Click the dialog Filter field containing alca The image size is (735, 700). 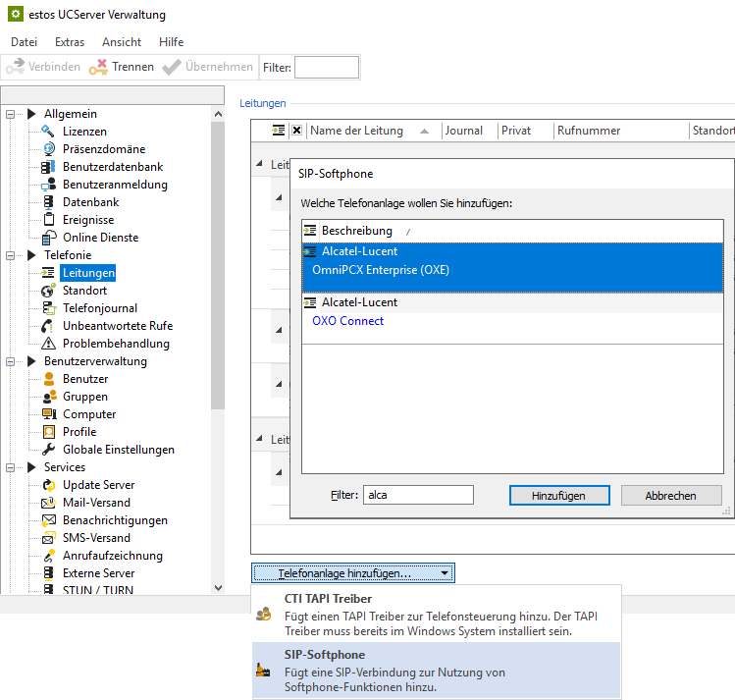(x=418, y=496)
